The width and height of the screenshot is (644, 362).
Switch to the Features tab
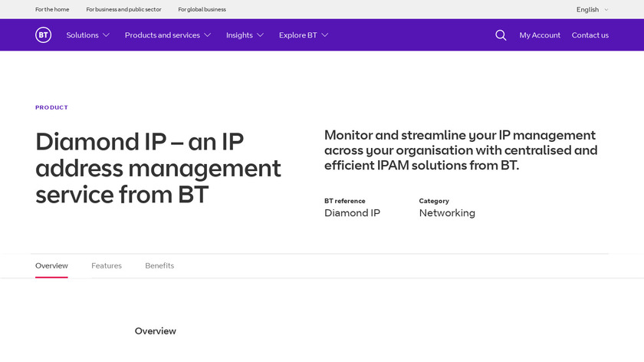coord(107,265)
